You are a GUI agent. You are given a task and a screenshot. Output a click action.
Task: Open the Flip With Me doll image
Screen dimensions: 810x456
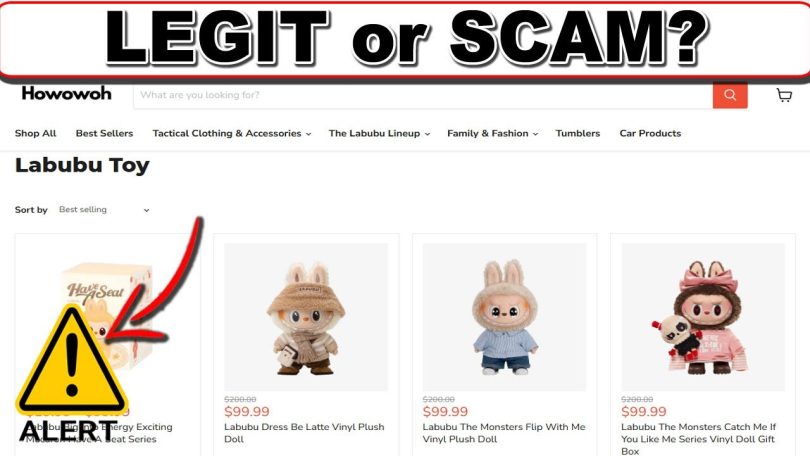(504, 317)
